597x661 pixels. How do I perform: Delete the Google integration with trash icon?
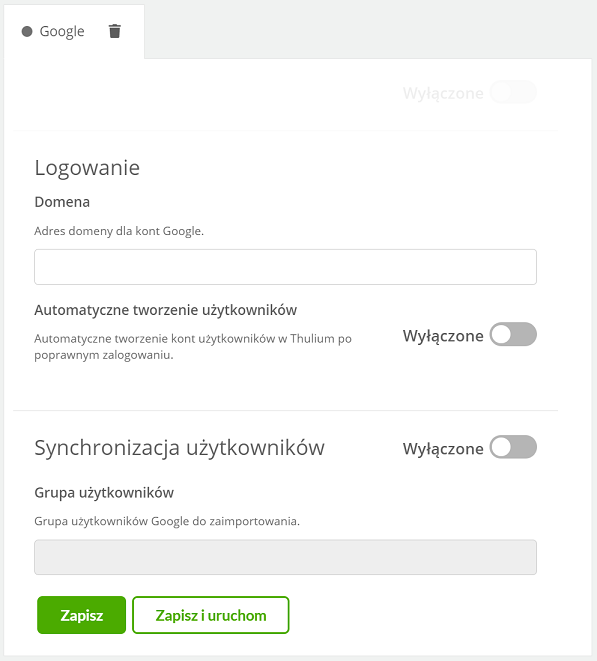115,31
